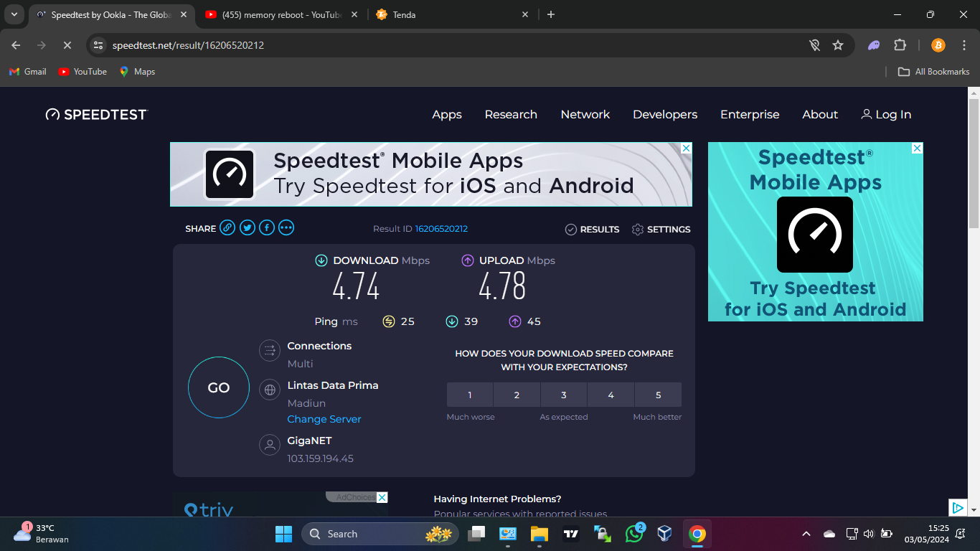The height and width of the screenshot is (551, 980).
Task: Go back in browser history
Action: (16, 45)
